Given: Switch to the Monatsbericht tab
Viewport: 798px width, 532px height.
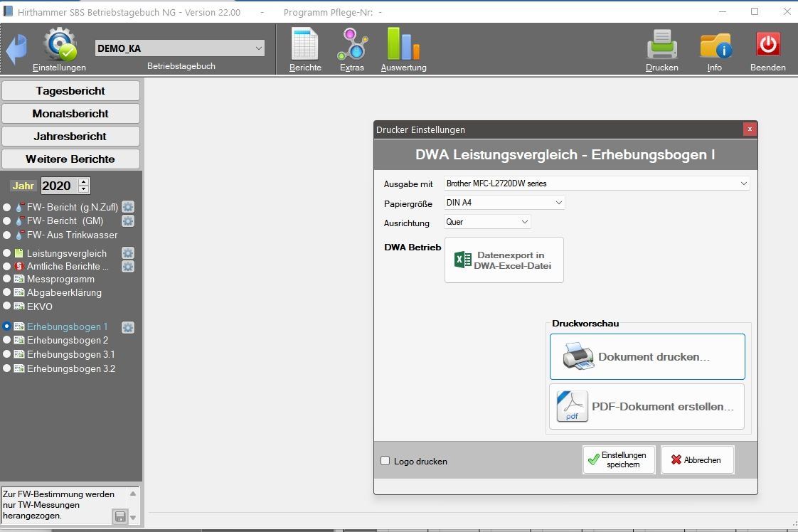Looking at the screenshot, I should coord(70,114).
